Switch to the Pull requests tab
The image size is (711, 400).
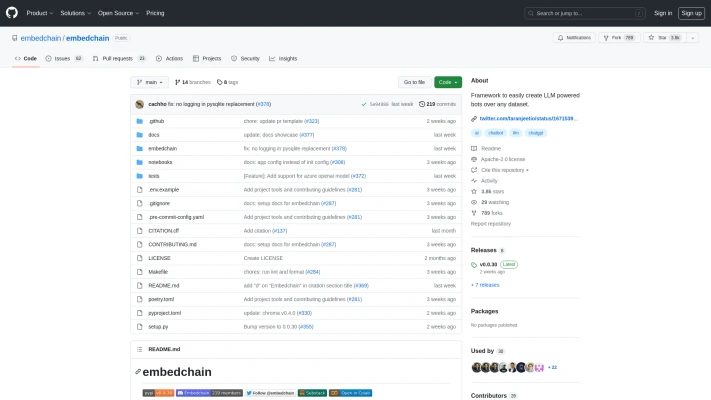119,59
